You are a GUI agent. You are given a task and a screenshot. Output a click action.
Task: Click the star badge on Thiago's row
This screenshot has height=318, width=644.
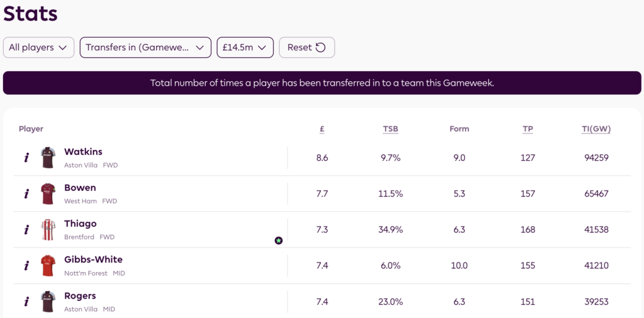279,241
